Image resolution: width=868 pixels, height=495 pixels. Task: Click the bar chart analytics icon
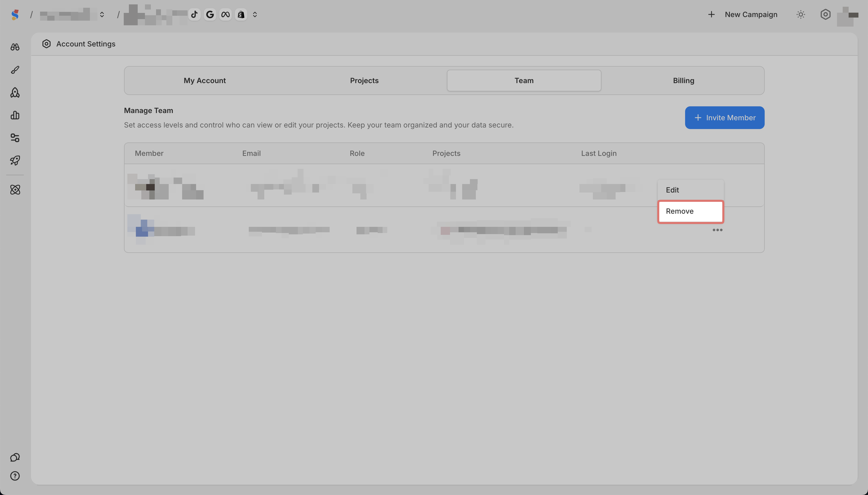pos(15,115)
